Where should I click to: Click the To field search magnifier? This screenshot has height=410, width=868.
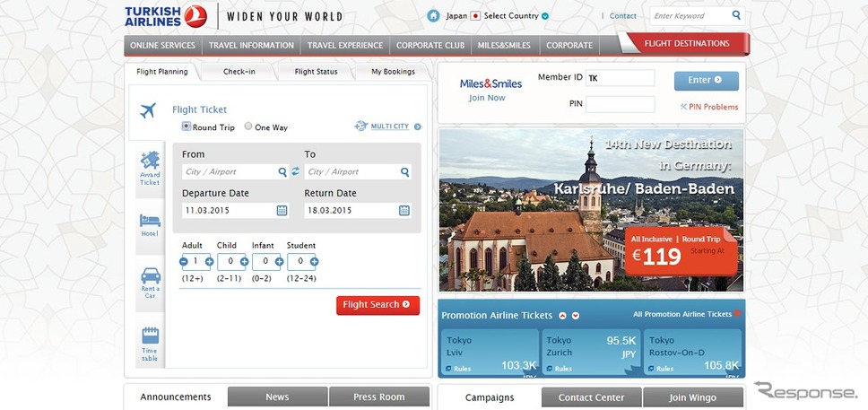405,171
